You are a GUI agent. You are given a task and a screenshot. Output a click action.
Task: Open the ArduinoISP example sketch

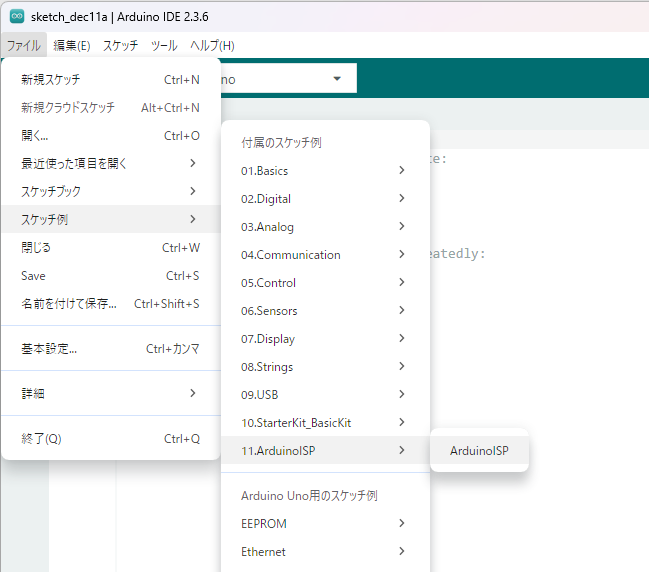[479, 451]
